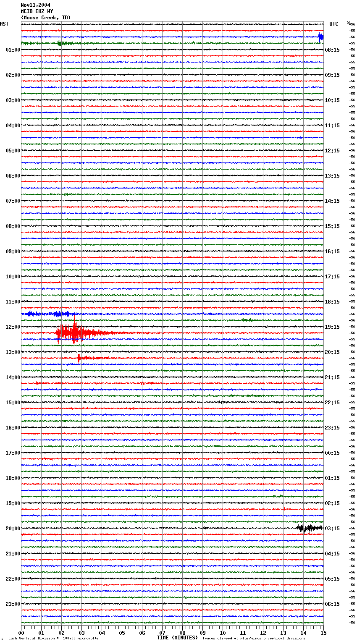Click the 14:15 UTC time label

pyautogui.click(x=332, y=201)
